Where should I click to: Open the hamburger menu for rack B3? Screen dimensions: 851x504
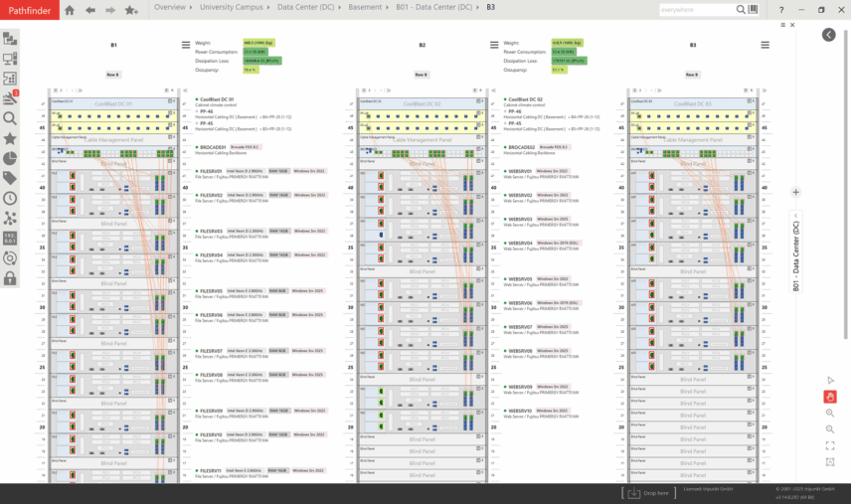765,45
